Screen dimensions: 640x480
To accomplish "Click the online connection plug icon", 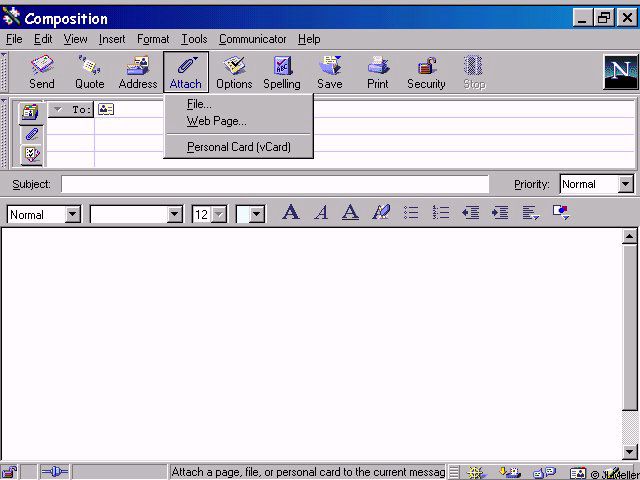I will point(54,472).
